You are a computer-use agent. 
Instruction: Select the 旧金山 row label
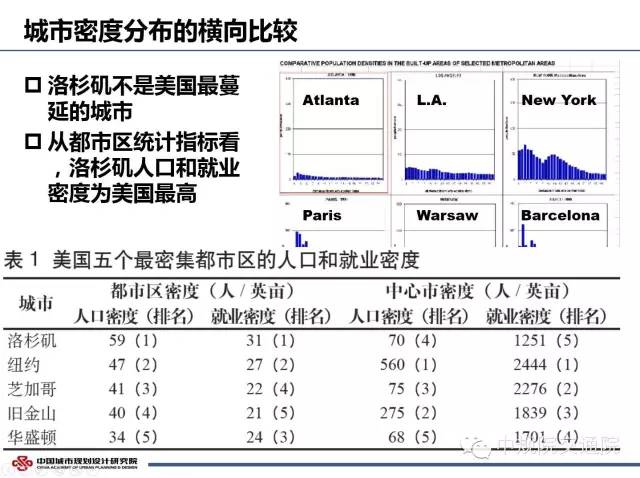[32, 413]
